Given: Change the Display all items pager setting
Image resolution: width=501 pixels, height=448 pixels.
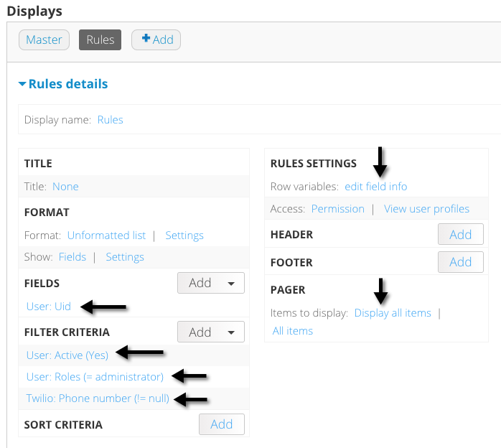Looking at the screenshot, I should pyautogui.click(x=393, y=313).
